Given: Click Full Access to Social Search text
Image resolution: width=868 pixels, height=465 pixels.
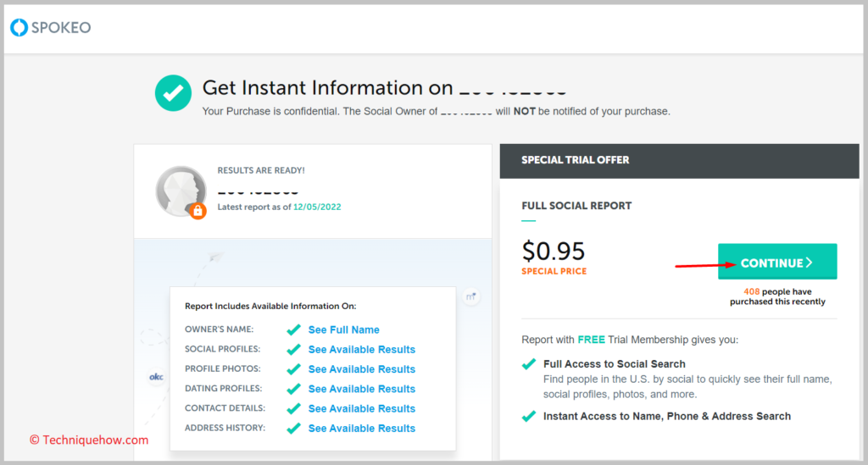Looking at the screenshot, I should (615, 364).
